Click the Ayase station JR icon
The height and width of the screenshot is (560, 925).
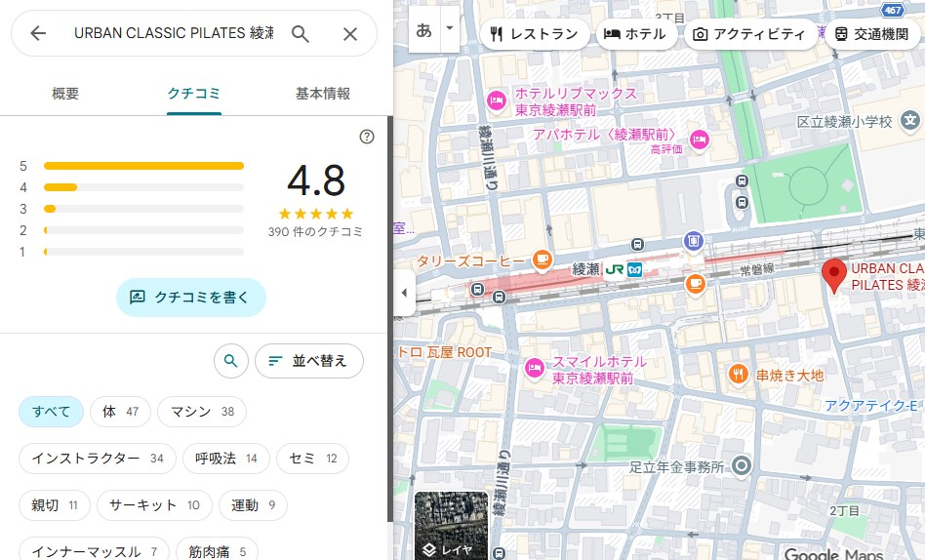click(614, 269)
